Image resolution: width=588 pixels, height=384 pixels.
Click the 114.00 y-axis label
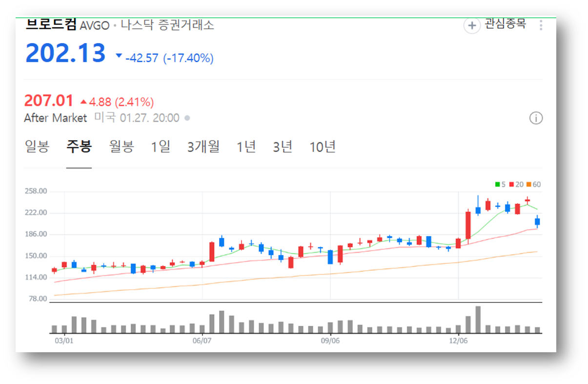pos(36,277)
